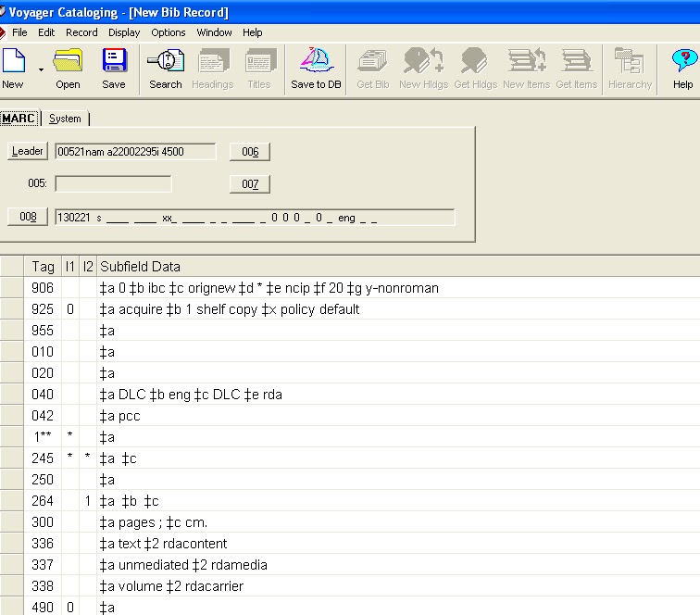Switch to the System tab
The width and height of the screenshot is (700, 615).
pos(65,119)
